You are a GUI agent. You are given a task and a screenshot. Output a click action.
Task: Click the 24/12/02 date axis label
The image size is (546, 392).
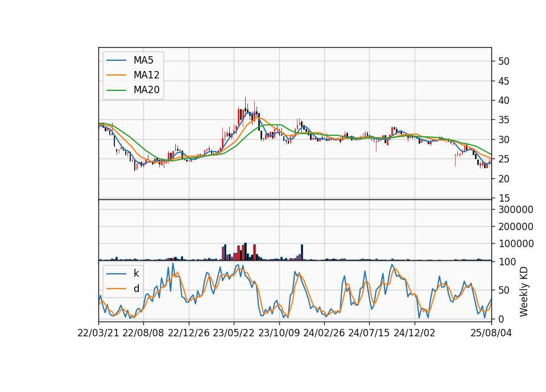pos(415,333)
